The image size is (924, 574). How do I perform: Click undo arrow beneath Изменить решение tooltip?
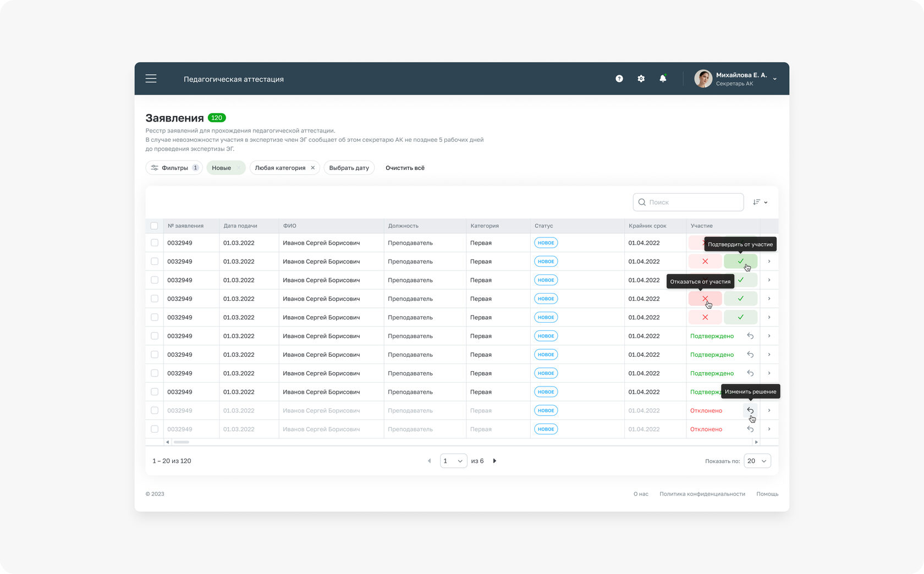pyautogui.click(x=750, y=411)
